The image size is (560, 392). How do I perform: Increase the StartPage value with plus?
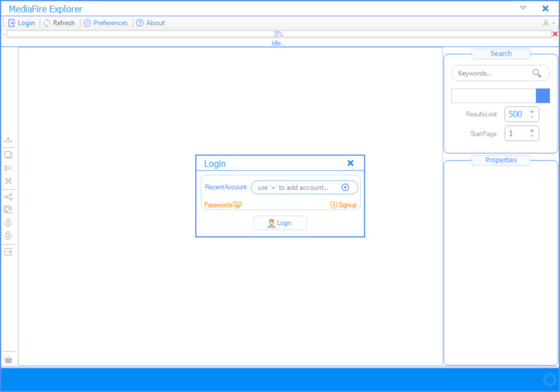[x=532, y=131]
